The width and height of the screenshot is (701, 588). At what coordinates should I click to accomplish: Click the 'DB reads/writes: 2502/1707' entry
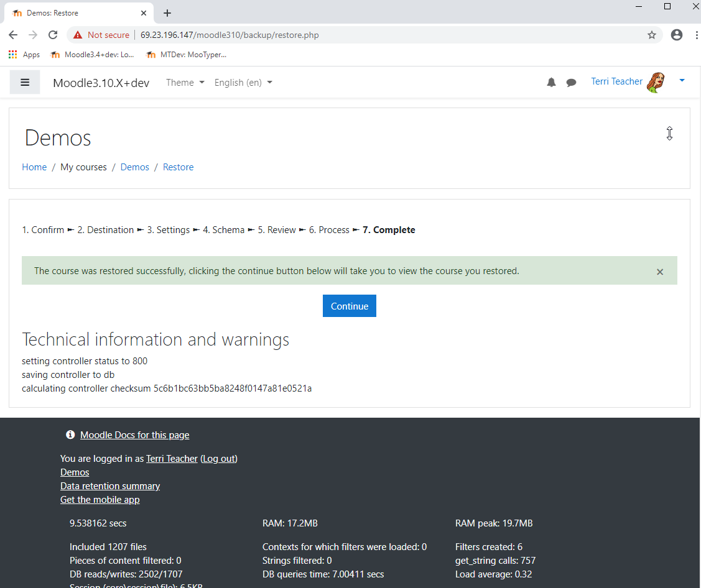coord(126,574)
